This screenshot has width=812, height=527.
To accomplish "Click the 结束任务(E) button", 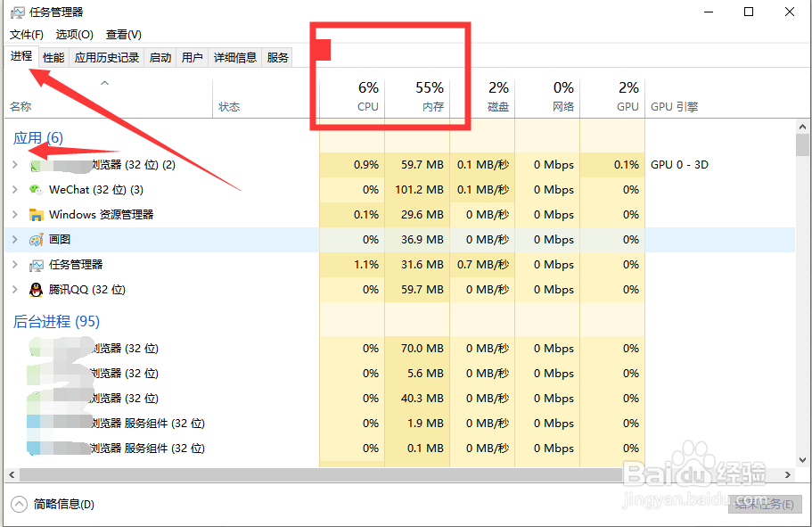I will pyautogui.click(x=765, y=504).
